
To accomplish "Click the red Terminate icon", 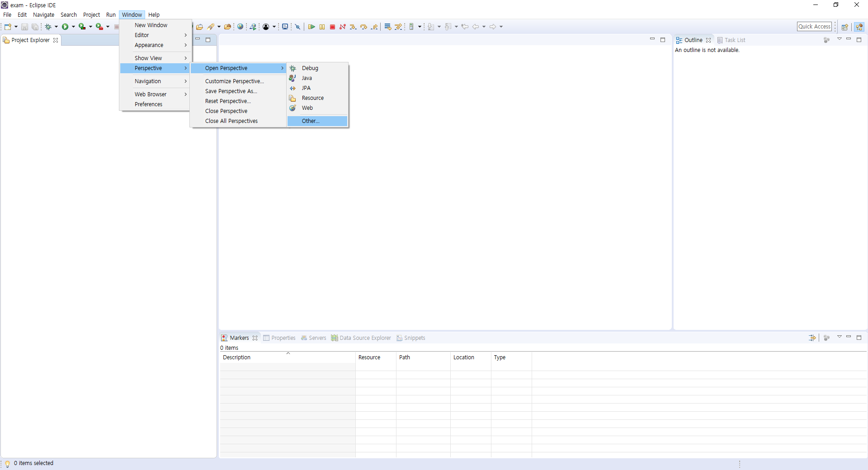I will (x=332, y=27).
